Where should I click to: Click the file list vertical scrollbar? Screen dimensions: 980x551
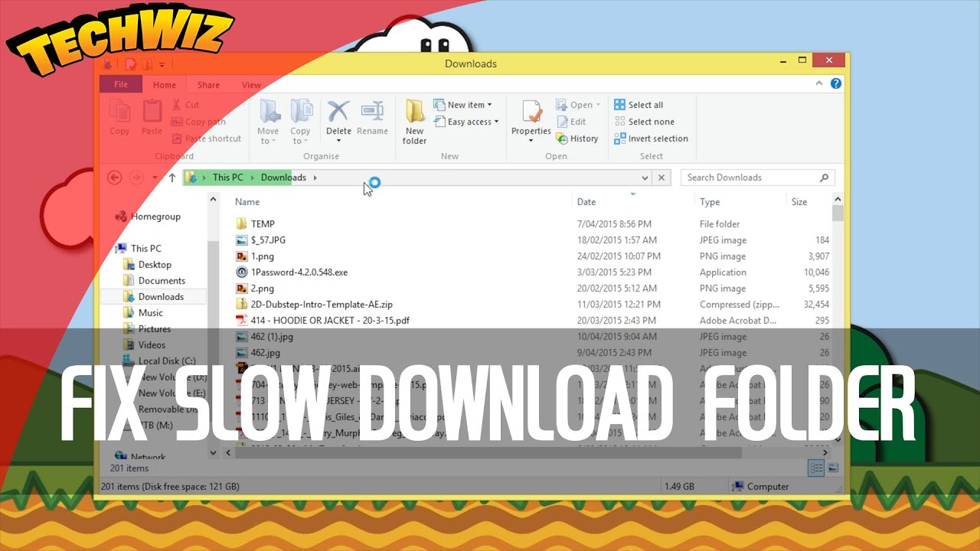(x=838, y=214)
